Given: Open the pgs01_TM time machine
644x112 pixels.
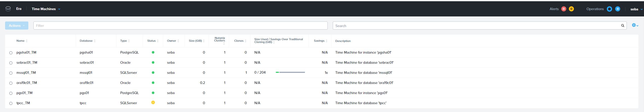Looking at the screenshot, I should pos(24,93).
